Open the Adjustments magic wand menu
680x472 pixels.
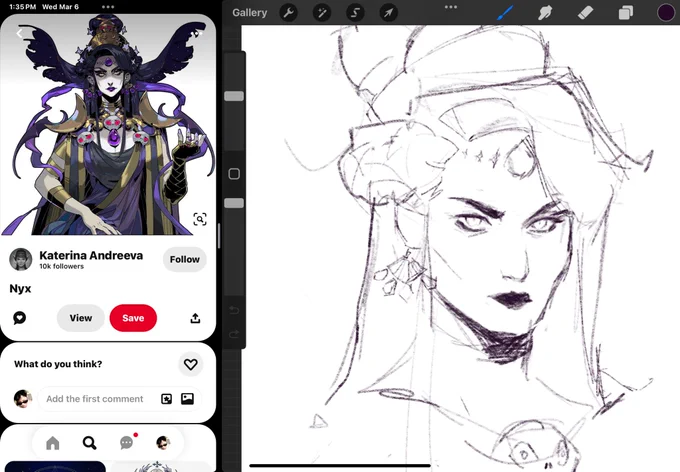pos(322,13)
